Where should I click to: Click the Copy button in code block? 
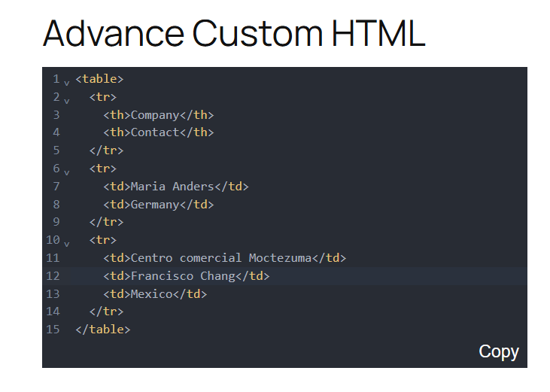click(x=498, y=351)
